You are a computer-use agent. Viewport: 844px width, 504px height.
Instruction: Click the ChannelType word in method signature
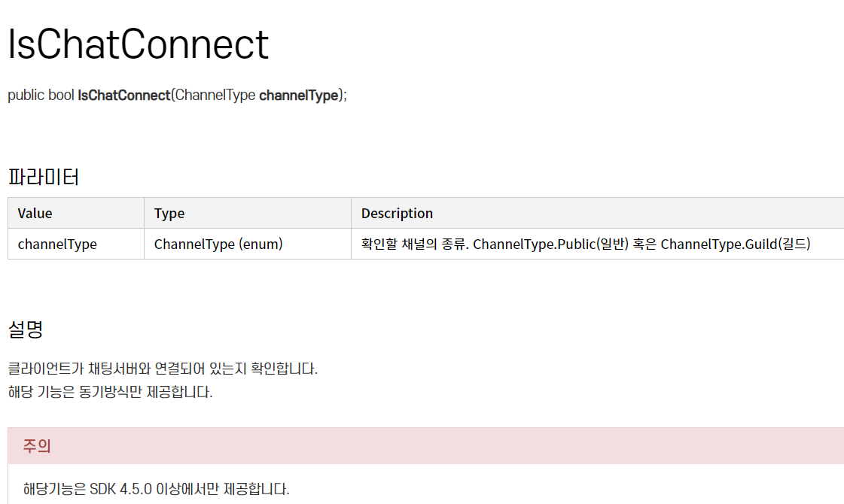click(x=215, y=96)
